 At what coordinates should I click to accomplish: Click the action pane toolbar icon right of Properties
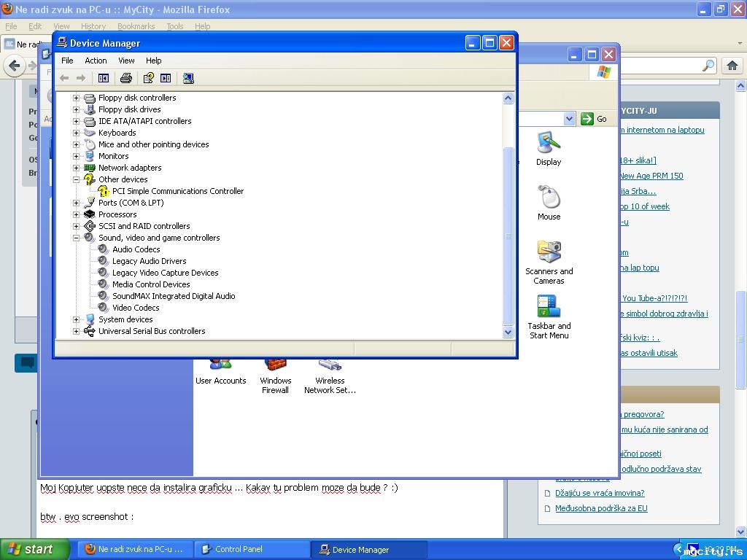(166, 78)
